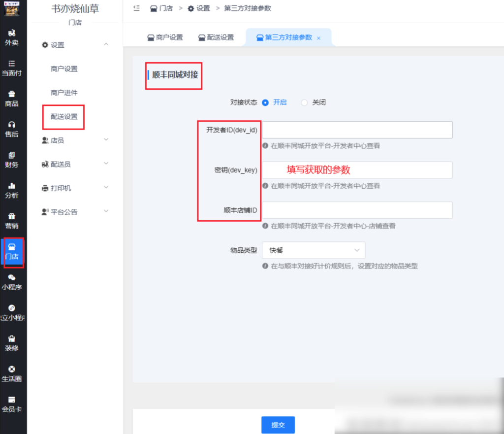Open the 物品类型 dropdown showing 快餐

click(x=314, y=250)
